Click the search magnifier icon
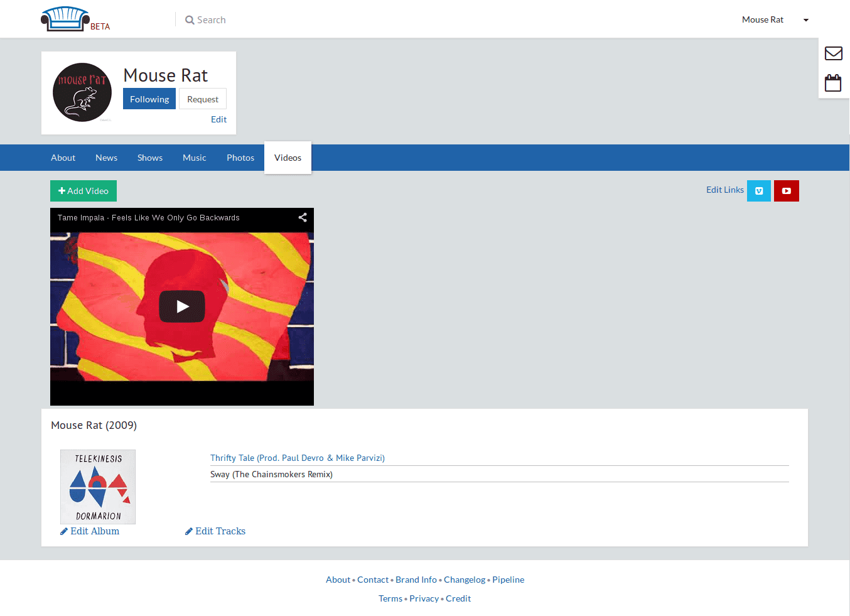This screenshot has height=616, width=850. (190, 20)
